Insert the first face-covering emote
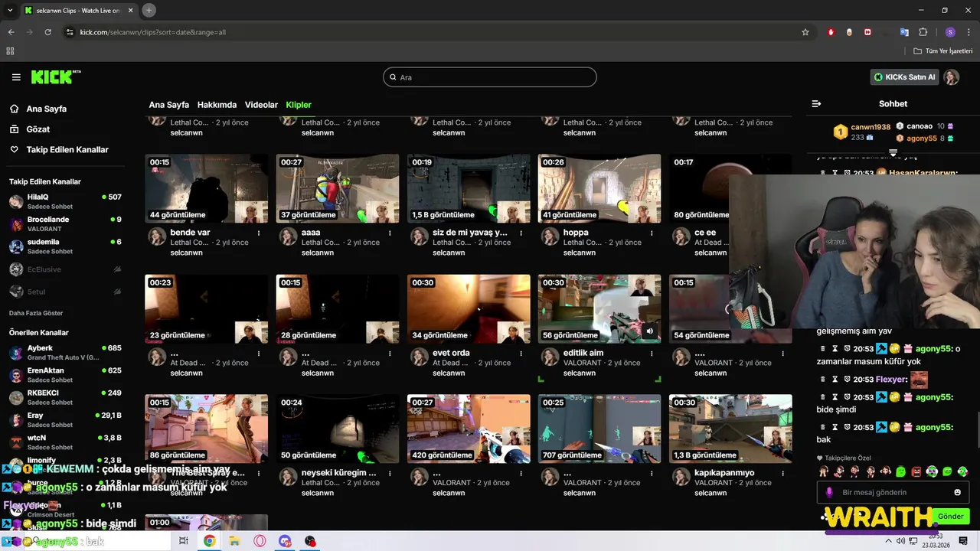The width and height of the screenshot is (980, 551). (823, 471)
